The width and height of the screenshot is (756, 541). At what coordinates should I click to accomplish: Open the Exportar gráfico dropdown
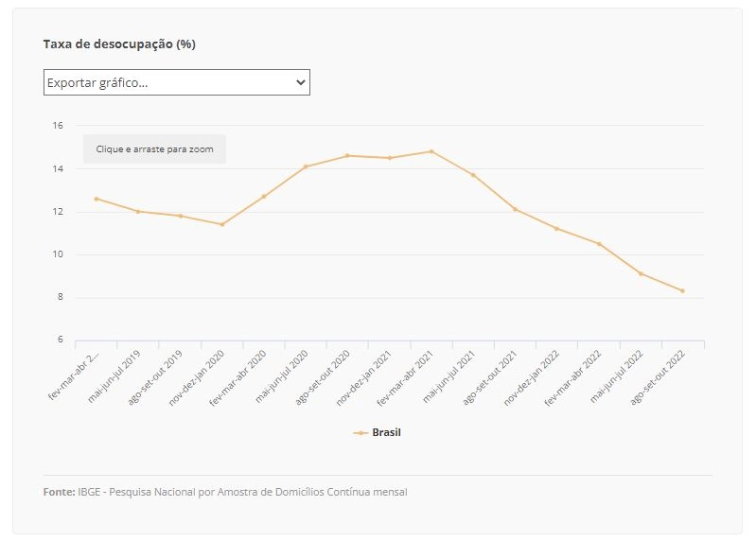point(177,82)
